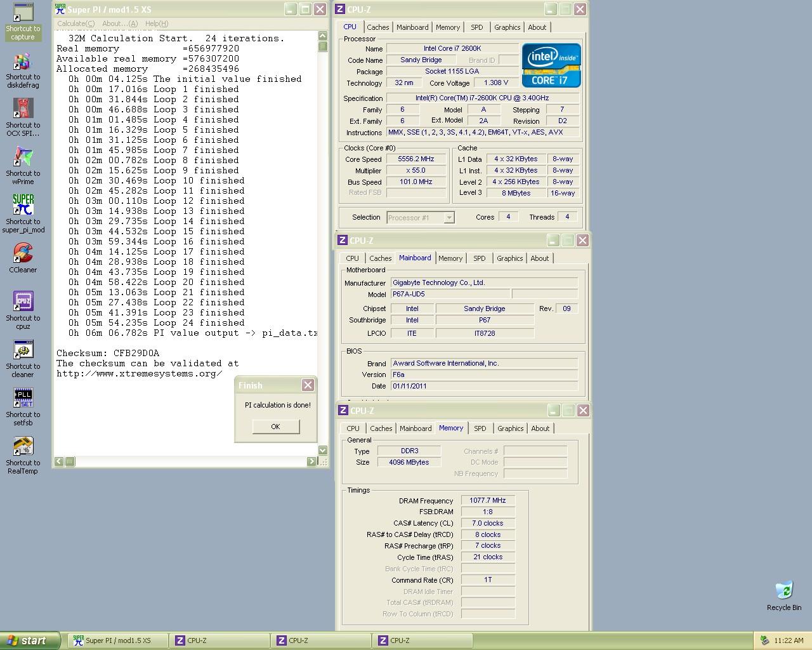Open the Shortcut to cleaner icon
812x650 pixels.
23,359
